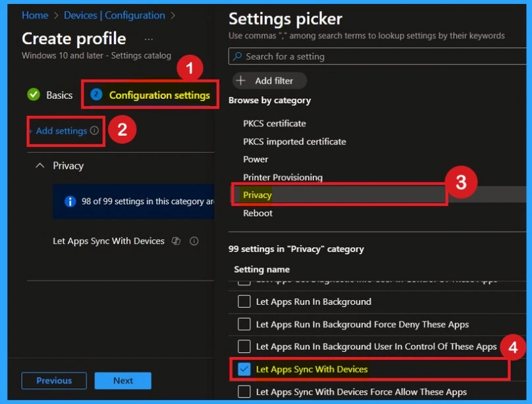Enable Let Apps Run In Background Force Deny These Apps
The height and width of the screenshot is (404, 532).
tap(244, 324)
